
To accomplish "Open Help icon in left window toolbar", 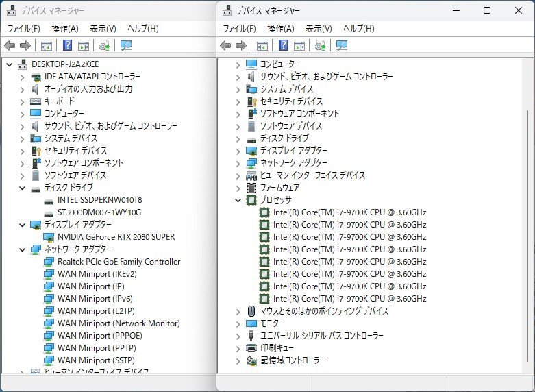I will coord(68,45).
